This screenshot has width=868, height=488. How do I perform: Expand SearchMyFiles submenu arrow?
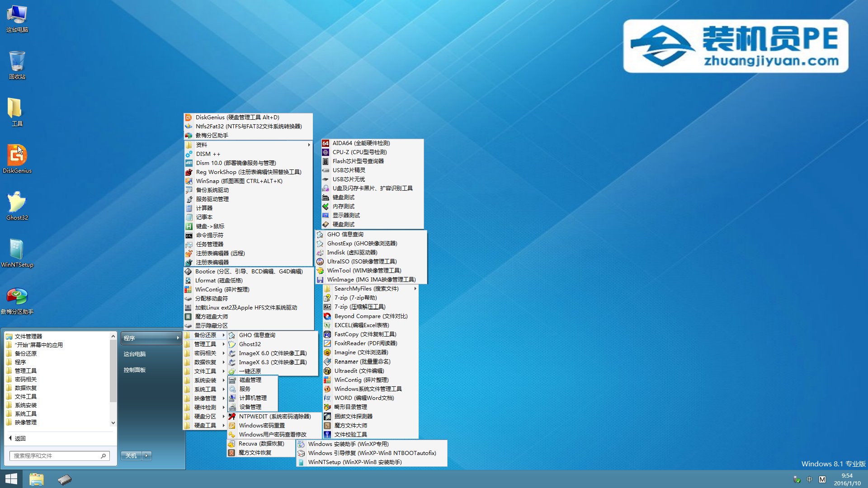(x=415, y=289)
